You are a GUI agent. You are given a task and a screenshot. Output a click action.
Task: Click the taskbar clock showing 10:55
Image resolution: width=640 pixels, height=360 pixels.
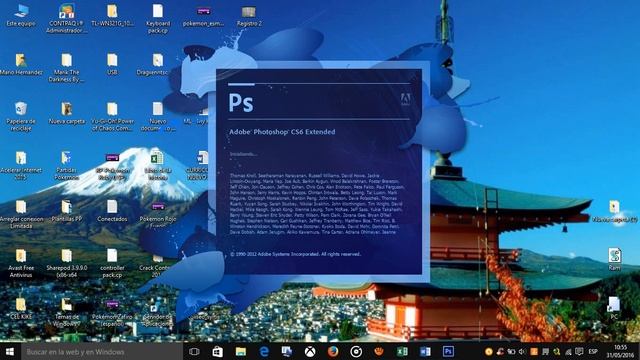tap(620, 351)
